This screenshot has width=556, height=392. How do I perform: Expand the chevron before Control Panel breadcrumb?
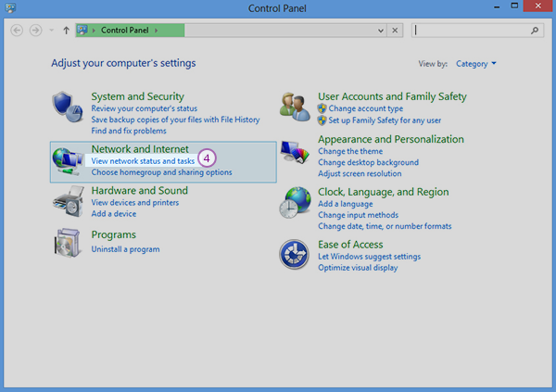tap(94, 31)
